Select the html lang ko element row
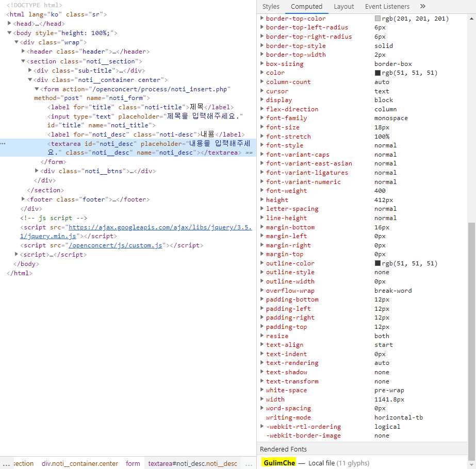476x469 pixels. click(x=56, y=14)
